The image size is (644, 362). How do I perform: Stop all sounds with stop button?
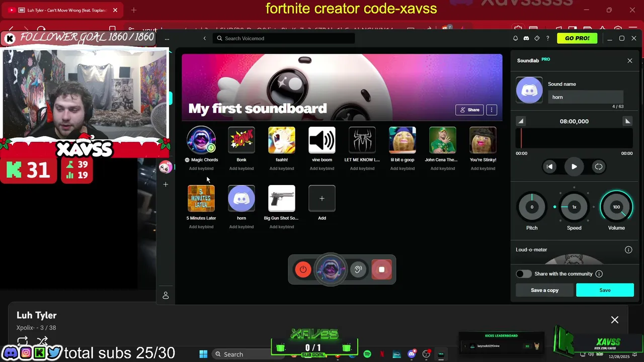click(x=381, y=269)
